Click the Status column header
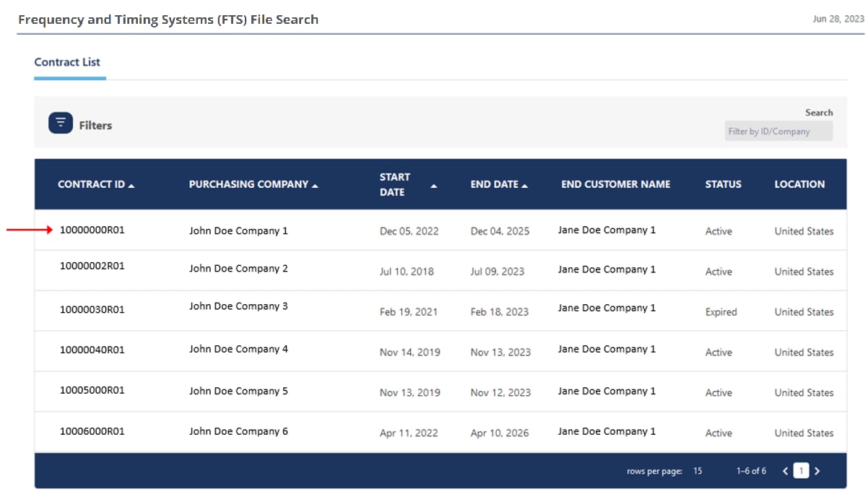This screenshot has width=868, height=497. pos(723,184)
